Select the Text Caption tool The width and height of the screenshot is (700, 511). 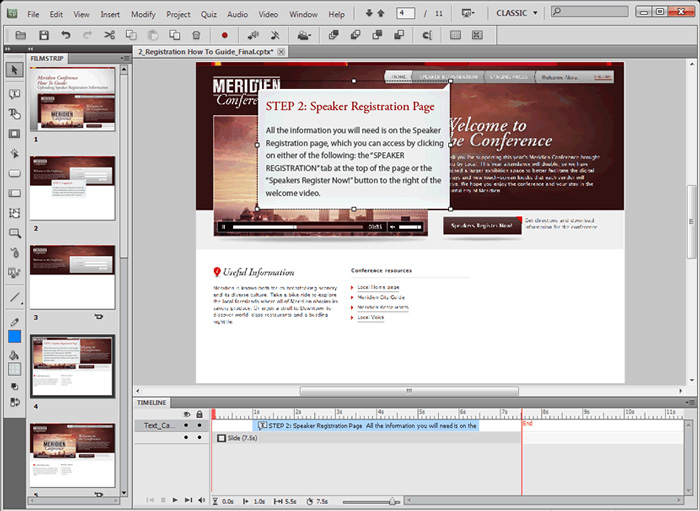[x=14, y=93]
